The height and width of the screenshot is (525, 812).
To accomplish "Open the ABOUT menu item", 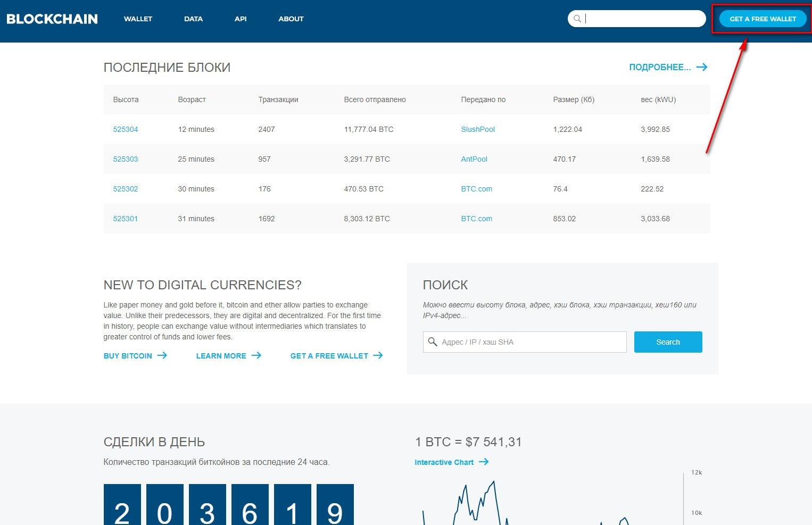I will [291, 19].
